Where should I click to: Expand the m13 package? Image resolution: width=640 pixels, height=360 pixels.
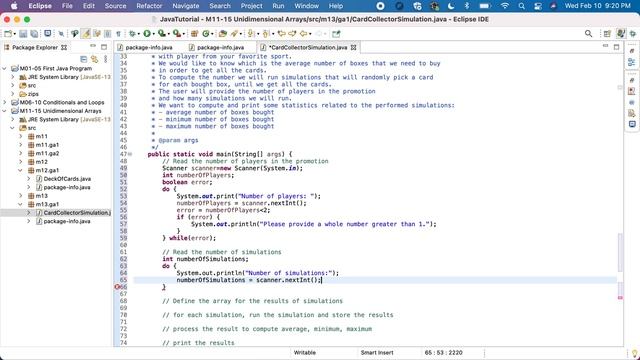pos(21,196)
